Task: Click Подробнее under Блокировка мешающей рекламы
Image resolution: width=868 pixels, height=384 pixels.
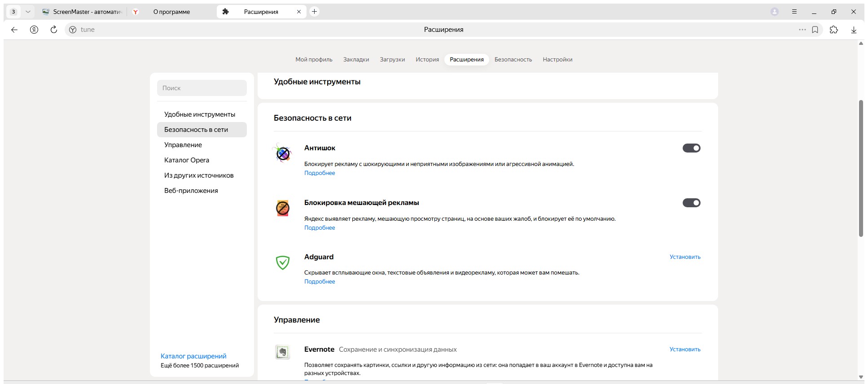Action: coord(320,228)
